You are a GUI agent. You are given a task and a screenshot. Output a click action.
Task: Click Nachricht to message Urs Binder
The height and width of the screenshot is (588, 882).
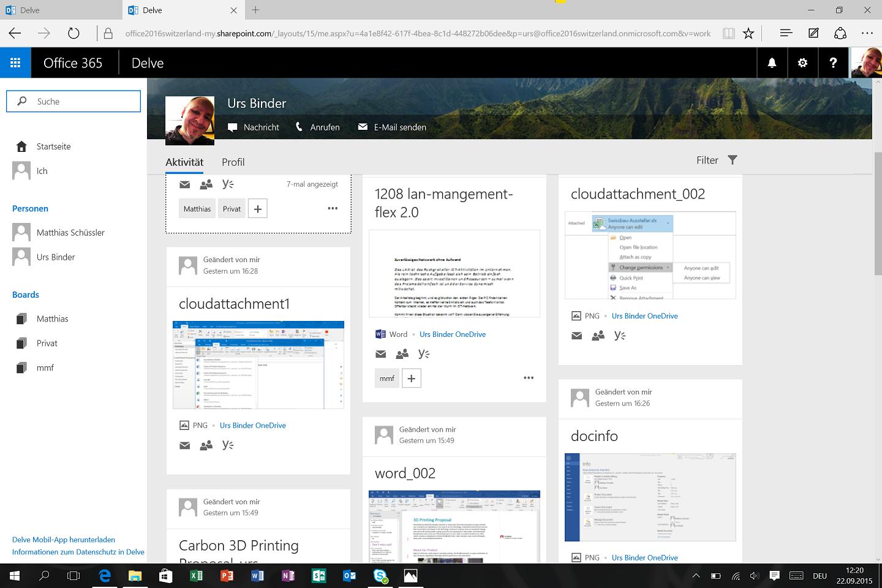(254, 127)
